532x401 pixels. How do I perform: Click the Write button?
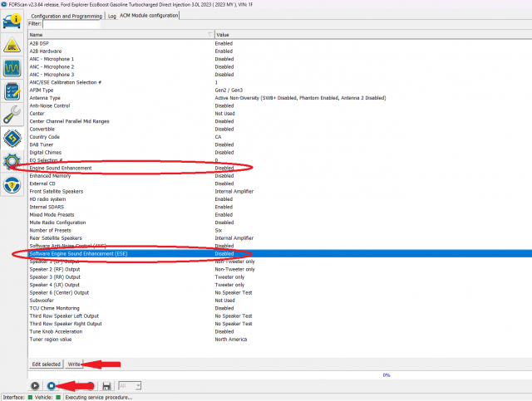(x=75, y=364)
